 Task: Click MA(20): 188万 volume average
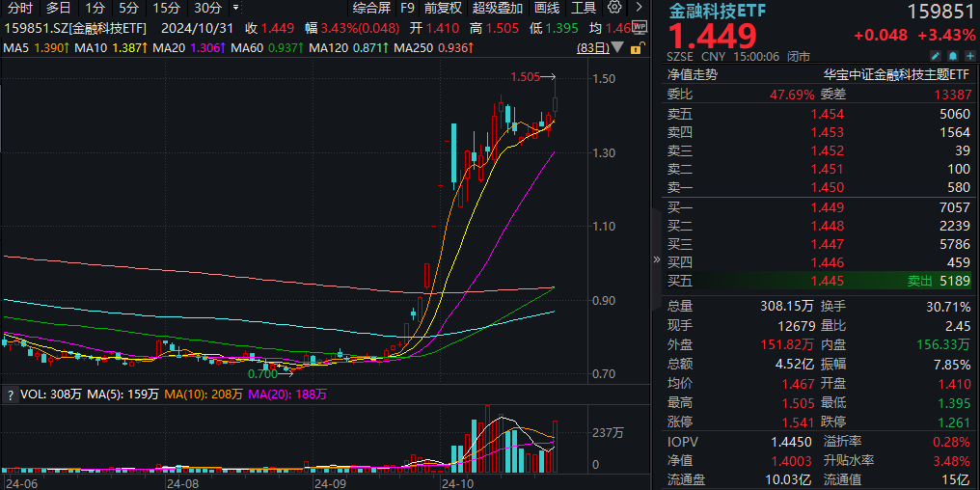tap(287, 395)
